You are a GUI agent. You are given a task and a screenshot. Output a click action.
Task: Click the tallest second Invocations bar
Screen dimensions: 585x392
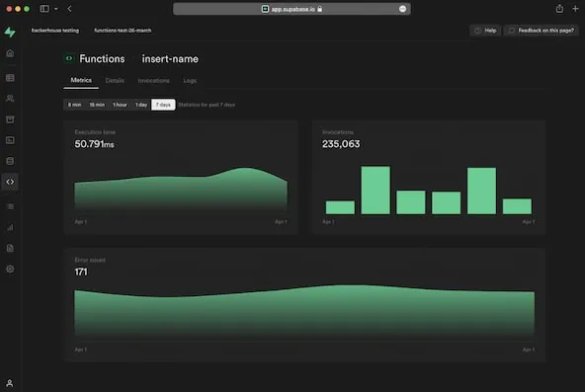tap(376, 190)
